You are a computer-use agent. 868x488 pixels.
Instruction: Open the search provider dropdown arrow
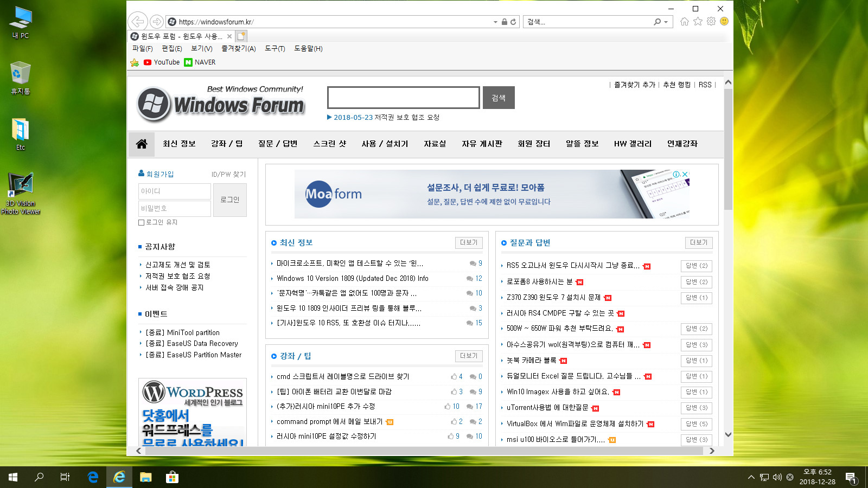666,22
